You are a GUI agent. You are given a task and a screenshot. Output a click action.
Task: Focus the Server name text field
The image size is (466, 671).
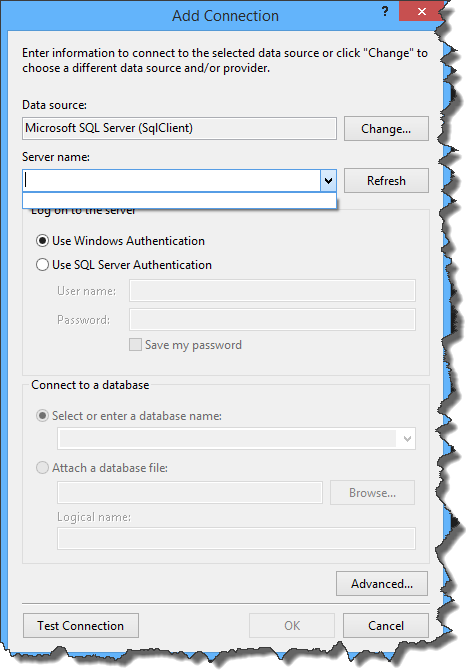pyautogui.click(x=172, y=181)
